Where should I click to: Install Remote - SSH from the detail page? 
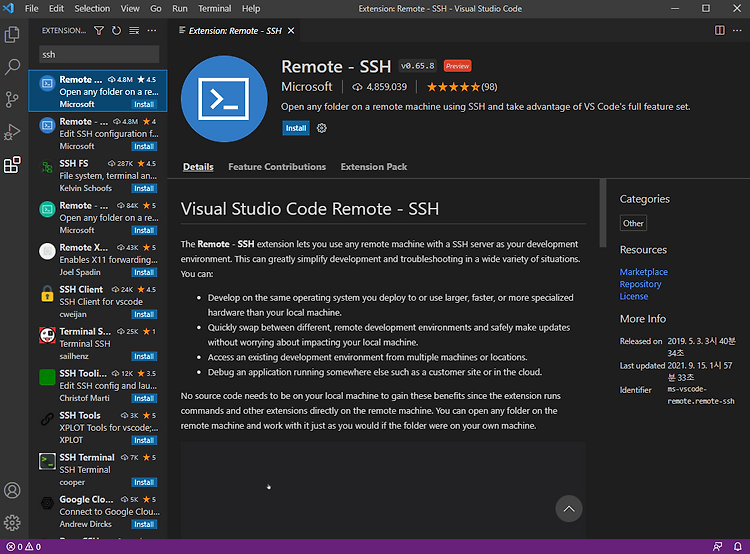click(296, 128)
